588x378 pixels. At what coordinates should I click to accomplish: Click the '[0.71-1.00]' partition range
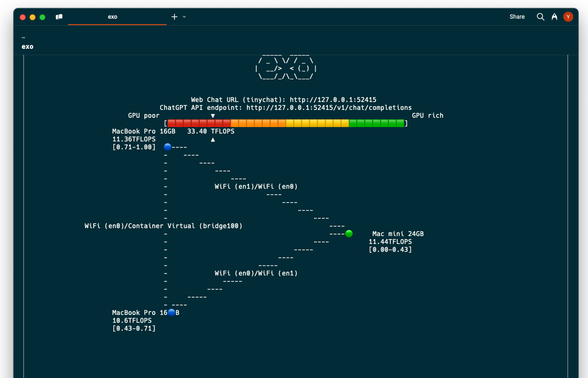[134, 147]
